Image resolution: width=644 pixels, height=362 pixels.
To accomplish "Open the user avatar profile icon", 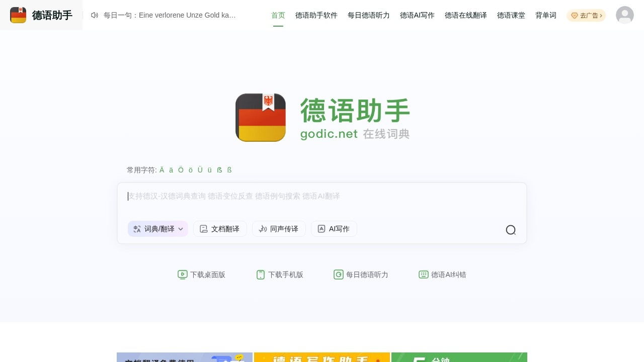I will click(x=625, y=15).
